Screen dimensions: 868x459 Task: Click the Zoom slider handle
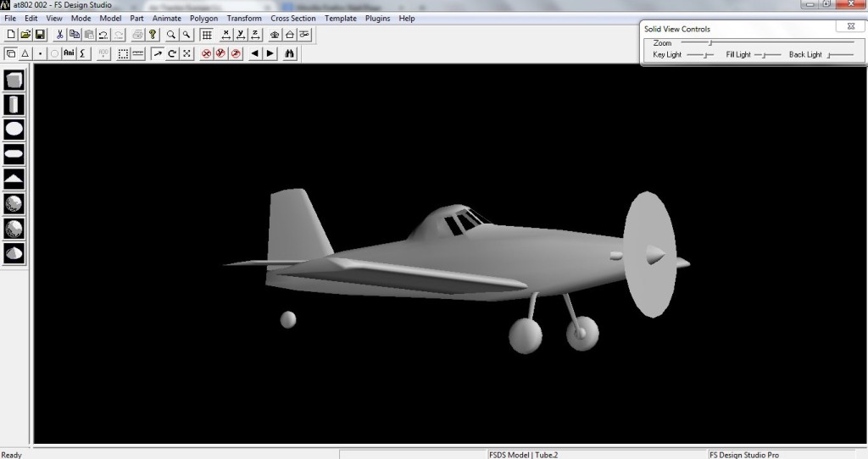[710, 42]
